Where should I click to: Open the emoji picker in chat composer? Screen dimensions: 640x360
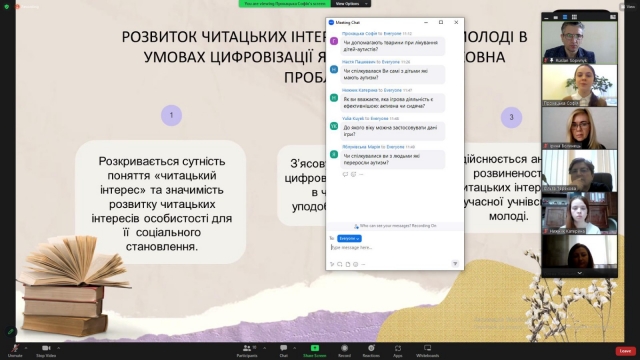356,264
